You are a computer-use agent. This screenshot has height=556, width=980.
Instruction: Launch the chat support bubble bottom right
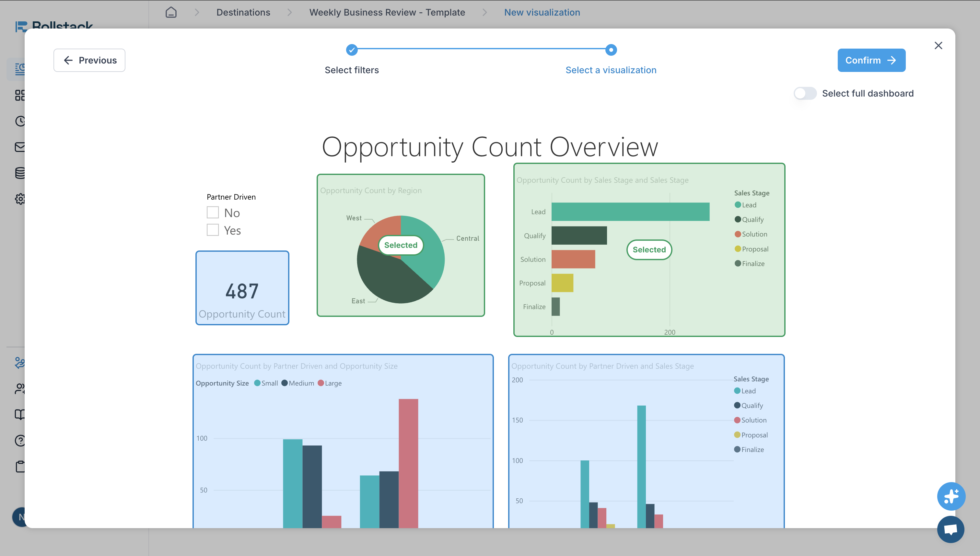(x=951, y=529)
